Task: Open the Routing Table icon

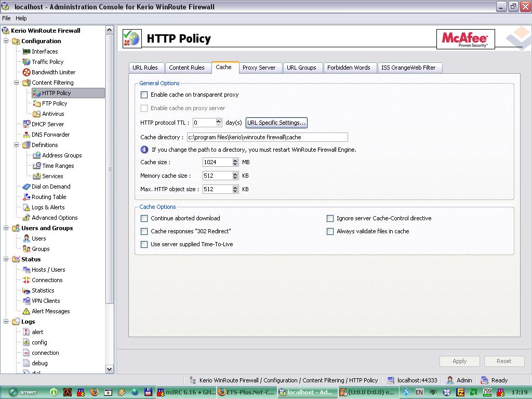Action: [x=26, y=197]
